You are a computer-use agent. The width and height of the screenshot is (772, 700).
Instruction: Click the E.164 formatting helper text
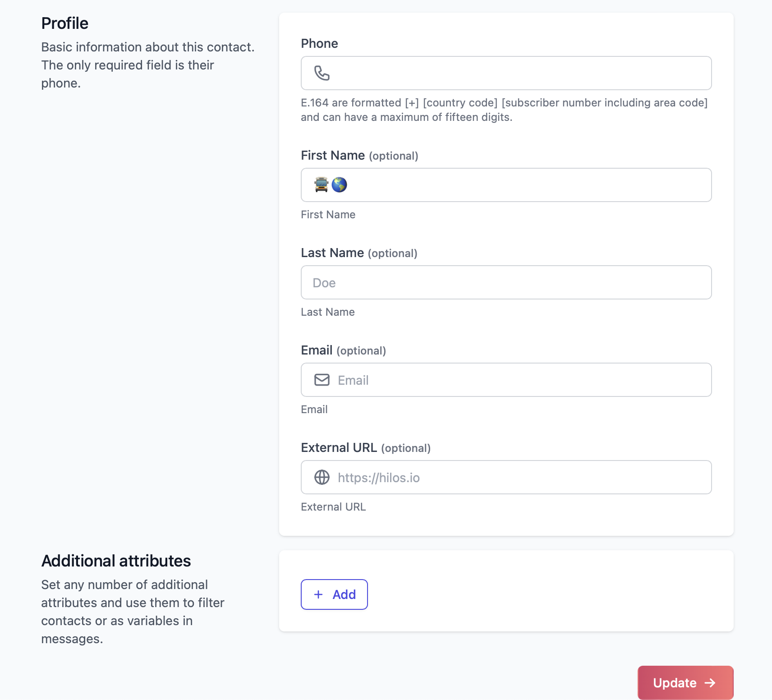(504, 110)
